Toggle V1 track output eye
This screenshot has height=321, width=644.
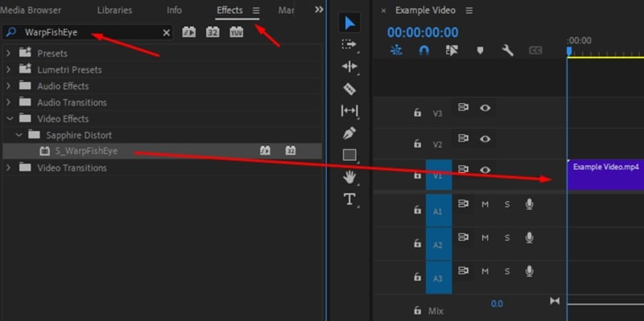pyautogui.click(x=485, y=170)
